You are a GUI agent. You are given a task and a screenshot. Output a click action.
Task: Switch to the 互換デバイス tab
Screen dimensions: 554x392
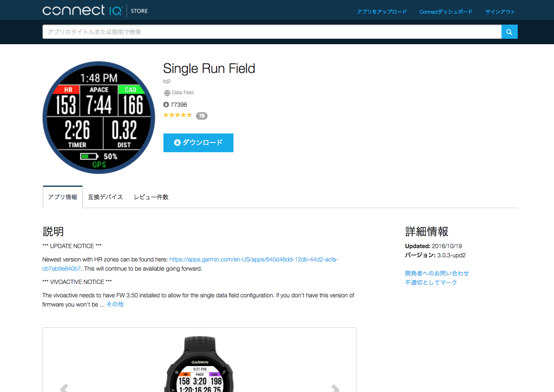(105, 197)
